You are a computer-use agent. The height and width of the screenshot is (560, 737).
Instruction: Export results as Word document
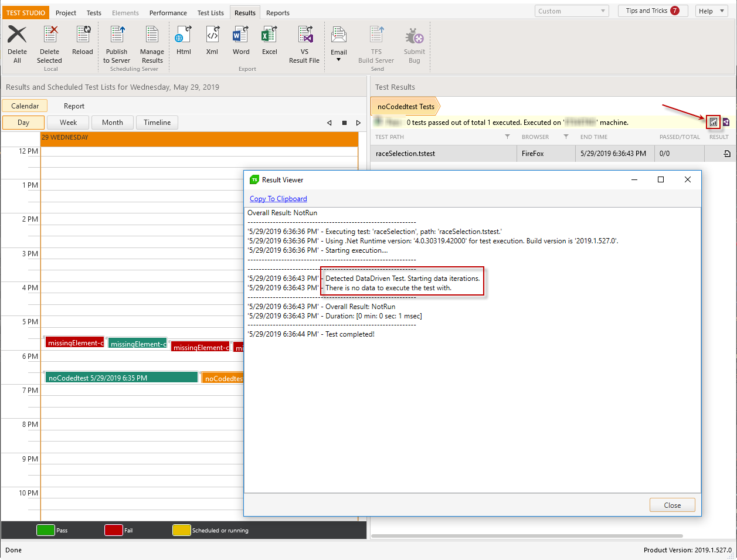240,35
